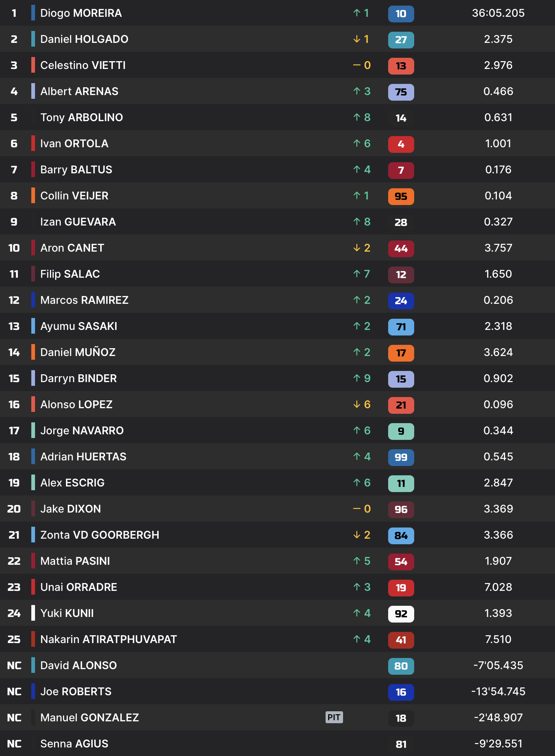Click the up arrow beside Tony Arbolino
The height and width of the screenshot is (756, 555).
[x=357, y=117]
